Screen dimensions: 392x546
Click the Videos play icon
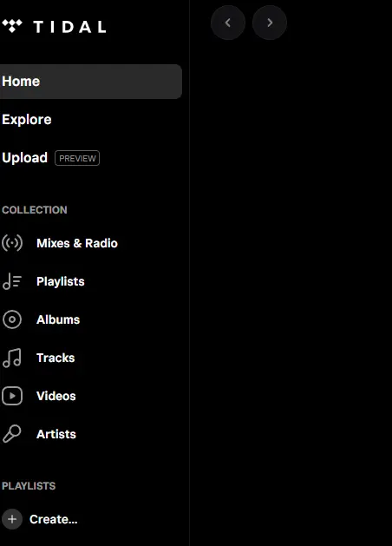click(12, 396)
